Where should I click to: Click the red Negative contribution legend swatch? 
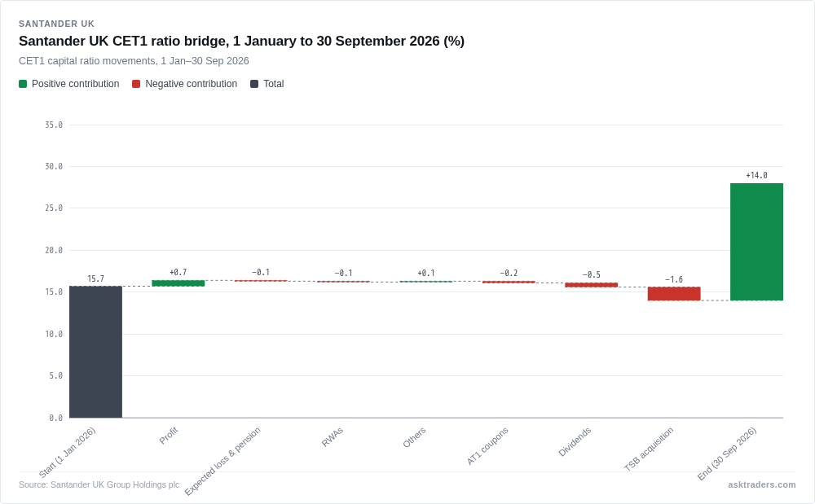tap(136, 84)
